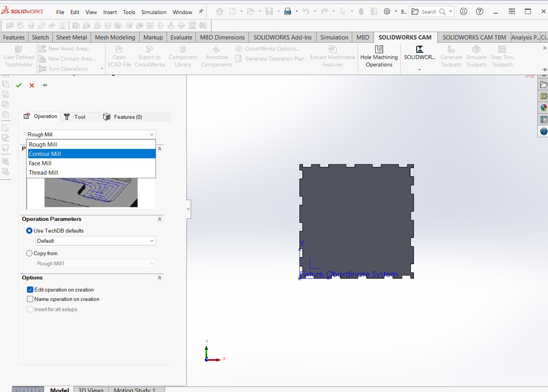Switch to the Evaluate ribbon tab
Screen dimensions: 548x392
[x=181, y=38]
